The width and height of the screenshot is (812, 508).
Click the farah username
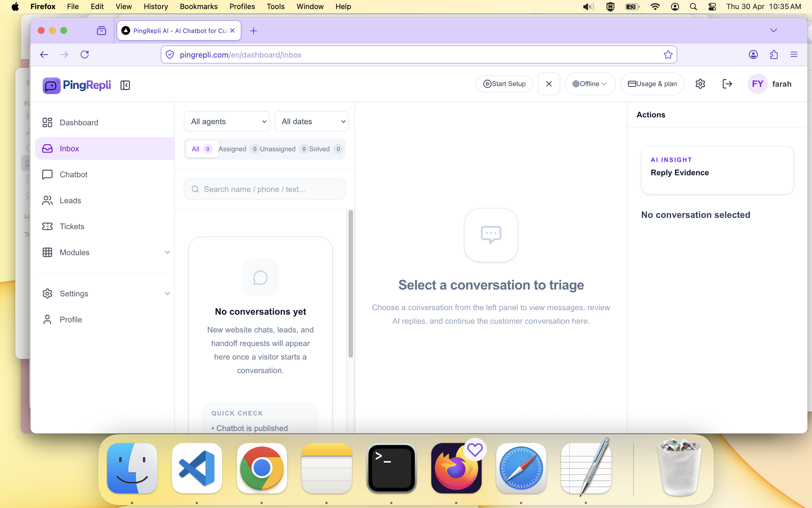pyautogui.click(x=782, y=84)
